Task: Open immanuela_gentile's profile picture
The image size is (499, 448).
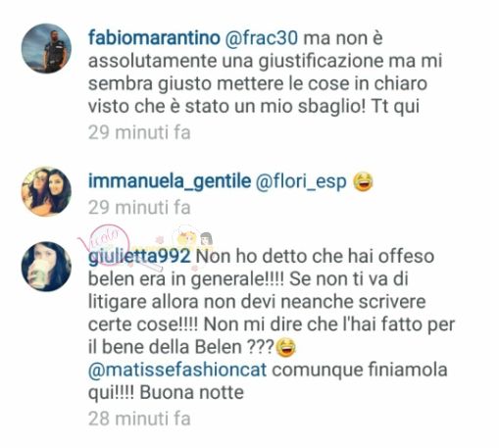Action: pyautogui.click(x=46, y=191)
